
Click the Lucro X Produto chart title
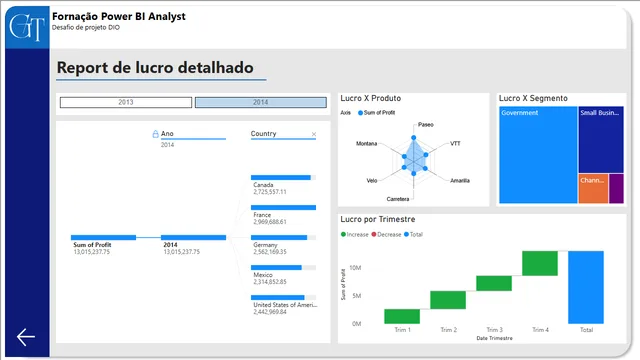[371, 98]
